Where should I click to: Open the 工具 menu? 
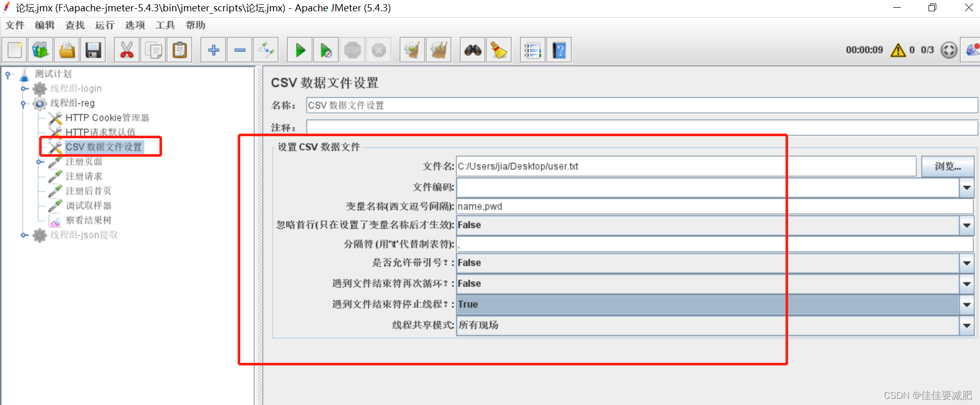click(x=165, y=25)
